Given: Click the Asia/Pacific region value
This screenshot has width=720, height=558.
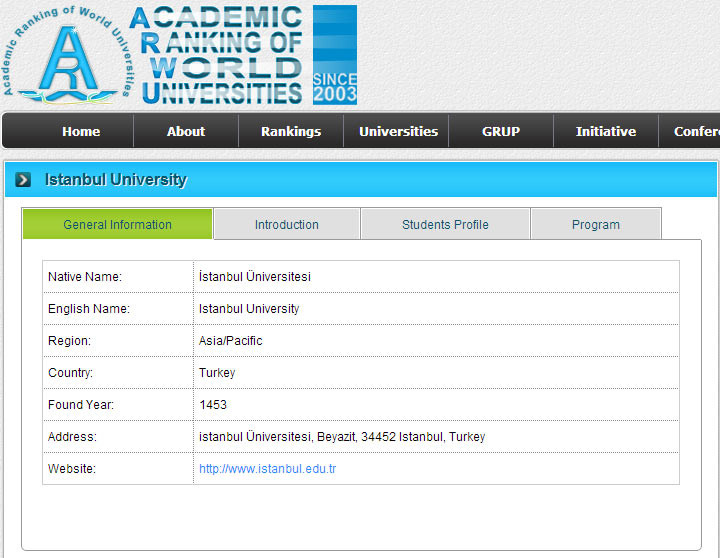Looking at the screenshot, I should click(230, 341).
